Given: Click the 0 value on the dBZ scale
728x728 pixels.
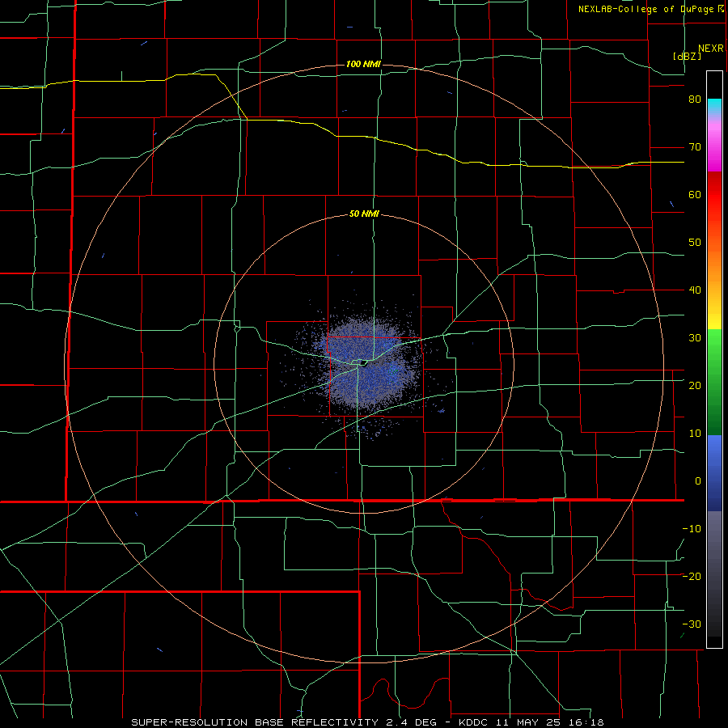Looking at the screenshot, I should [x=698, y=481].
